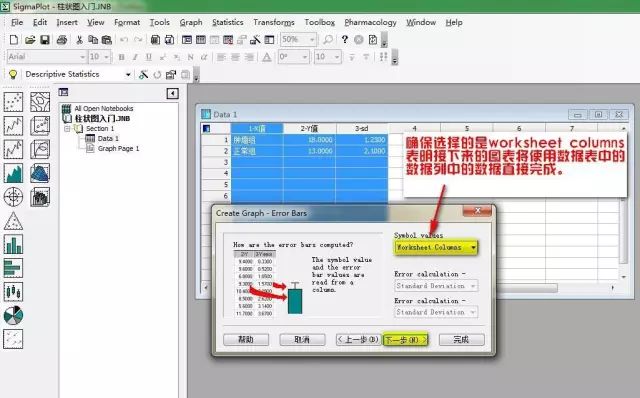This screenshot has width=640, height=398.
Task: Collapse the notebook panel with arrow button
Action: (x=173, y=93)
